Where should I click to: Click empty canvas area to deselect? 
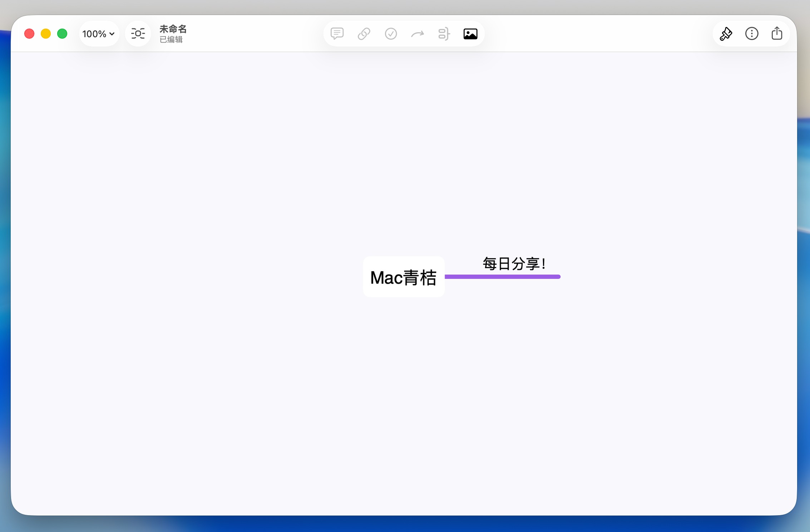click(214, 393)
